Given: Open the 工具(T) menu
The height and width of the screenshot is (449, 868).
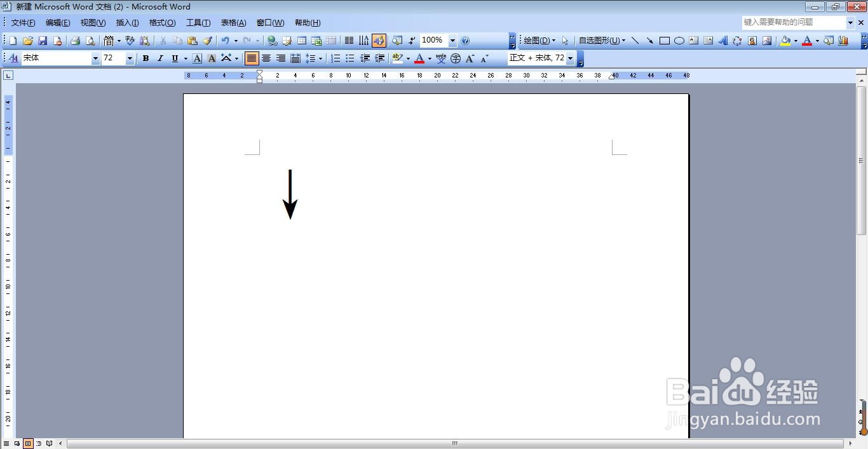Looking at the screenshot, I should 198,23.
